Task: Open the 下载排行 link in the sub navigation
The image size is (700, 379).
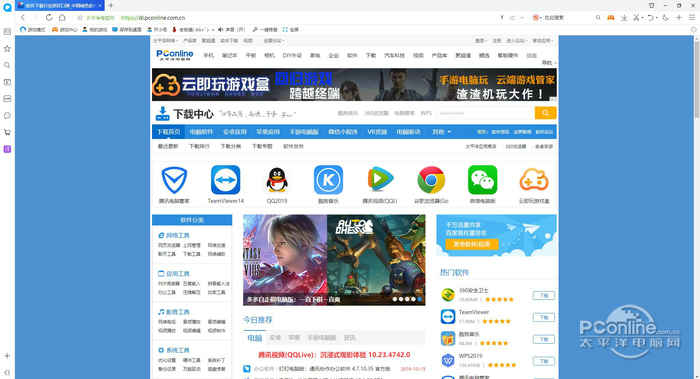Action: (199, 146)
